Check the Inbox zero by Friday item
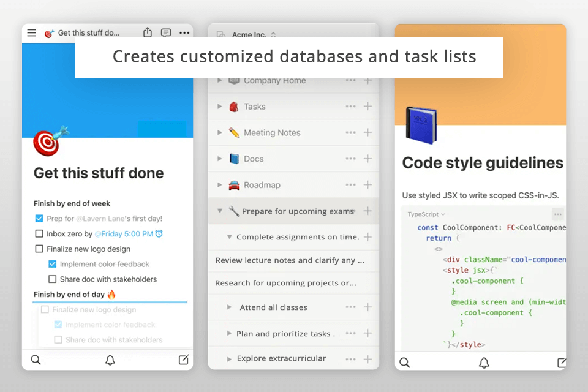Image resolution: width=588 pixels, height=392 pixels. click(x=39, y=234)
